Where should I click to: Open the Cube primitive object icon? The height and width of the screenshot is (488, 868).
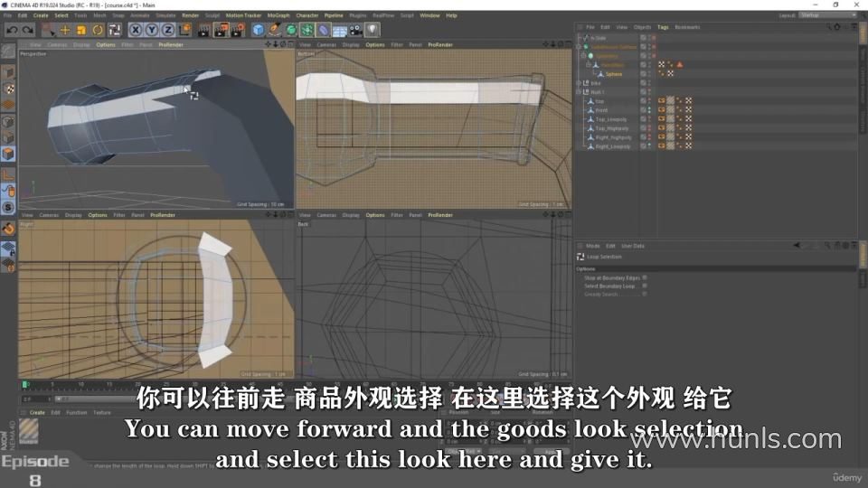259,30
